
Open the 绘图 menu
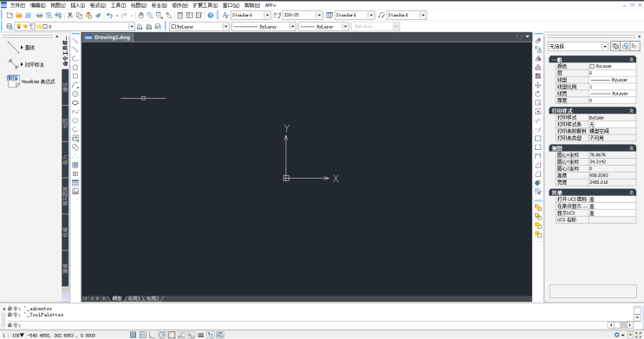(x=139, y=5)
